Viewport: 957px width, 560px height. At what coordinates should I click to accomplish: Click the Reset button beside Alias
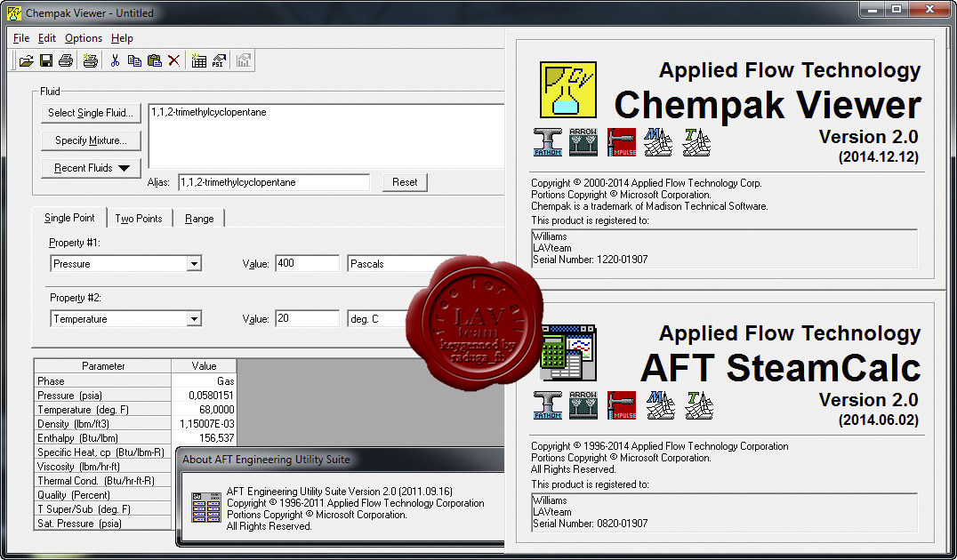[405, 182]
